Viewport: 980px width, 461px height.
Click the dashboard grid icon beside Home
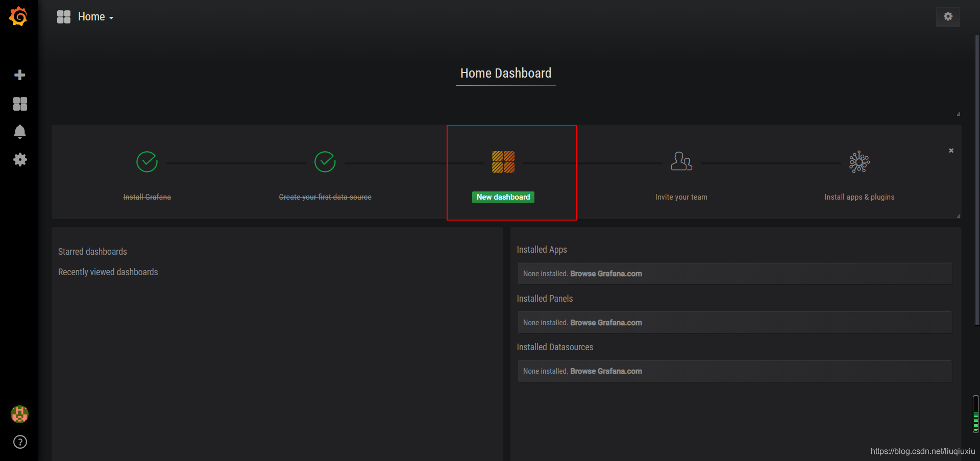[x=64, y=17]
